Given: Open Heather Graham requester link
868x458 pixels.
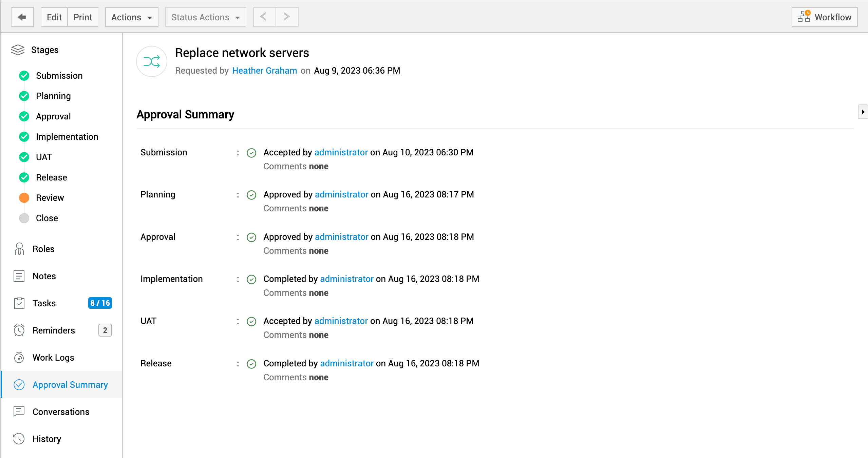Looking at the screenshot, I should tap(264, 71).
